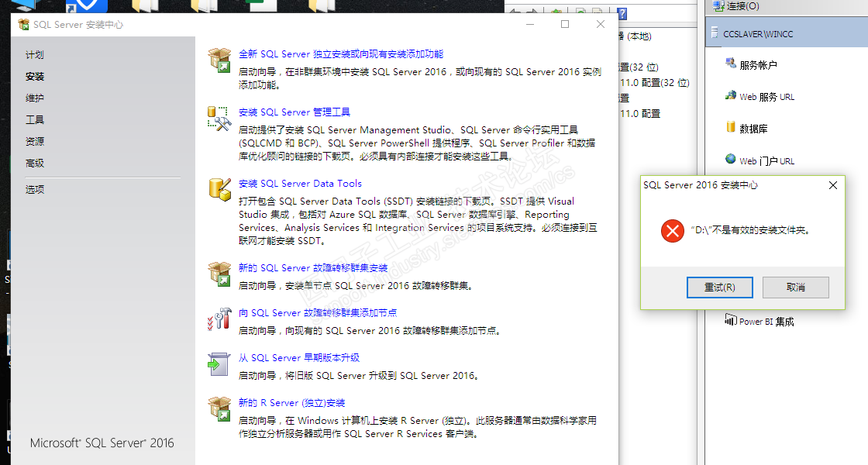This screenshot has height=465, width=868.
Task: Select 计划 in the left navigation
Action: [34, 55]
